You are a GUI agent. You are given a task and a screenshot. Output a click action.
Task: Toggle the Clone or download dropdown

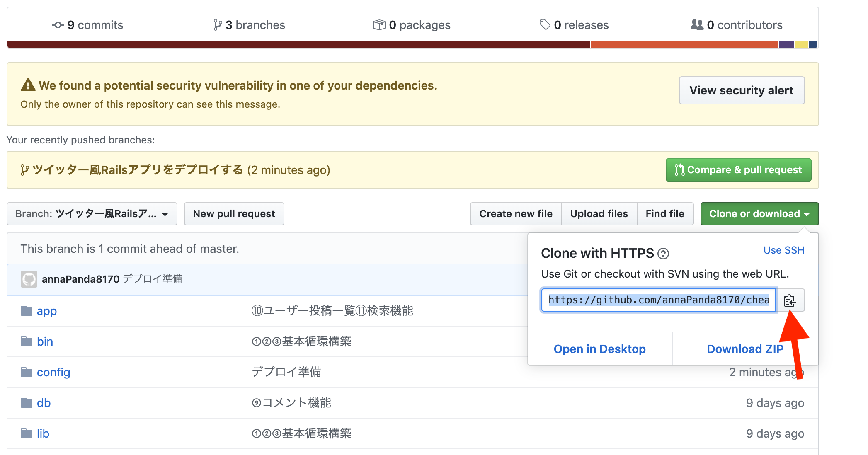759,214
